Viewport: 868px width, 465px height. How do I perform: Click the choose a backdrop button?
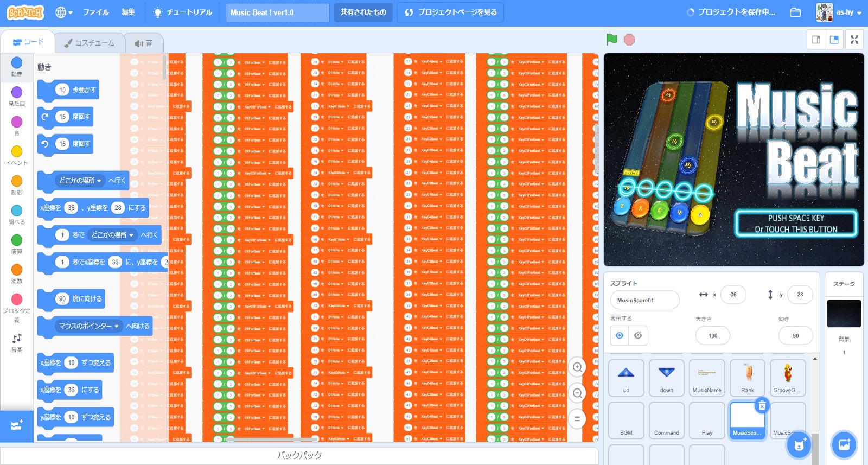pos(844,445)
